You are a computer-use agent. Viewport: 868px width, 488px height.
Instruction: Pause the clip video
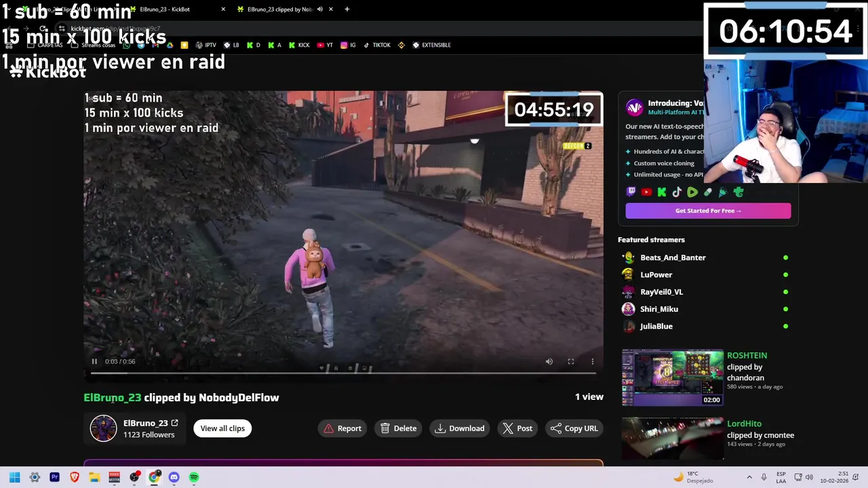94,361
